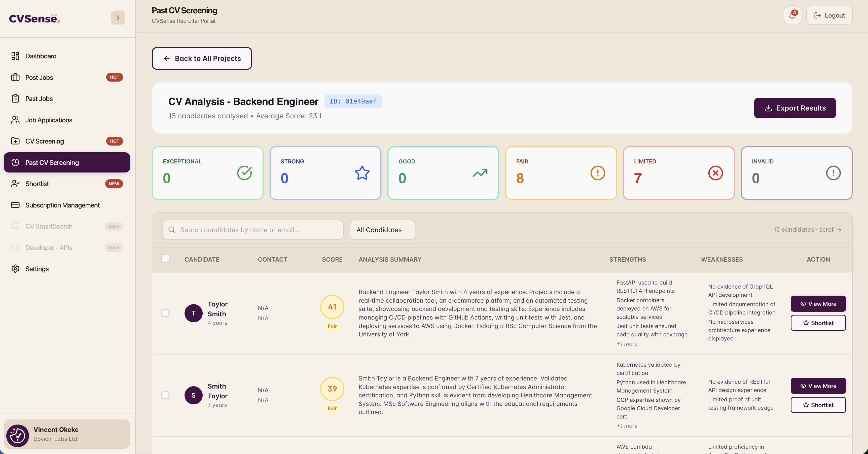This screenshot has height=454, width=868.
Task: Check Taylor Smith's row checkbox
Action: pos(165,313)
